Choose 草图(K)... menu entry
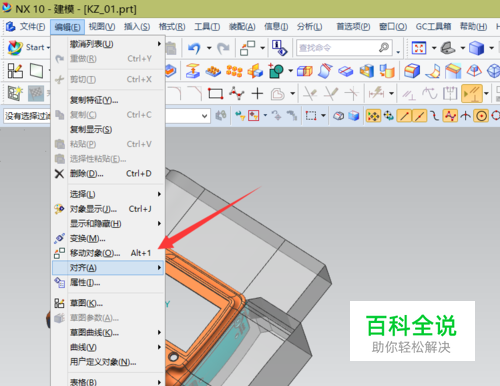This screenshot has width=500, height=386. 108,303
